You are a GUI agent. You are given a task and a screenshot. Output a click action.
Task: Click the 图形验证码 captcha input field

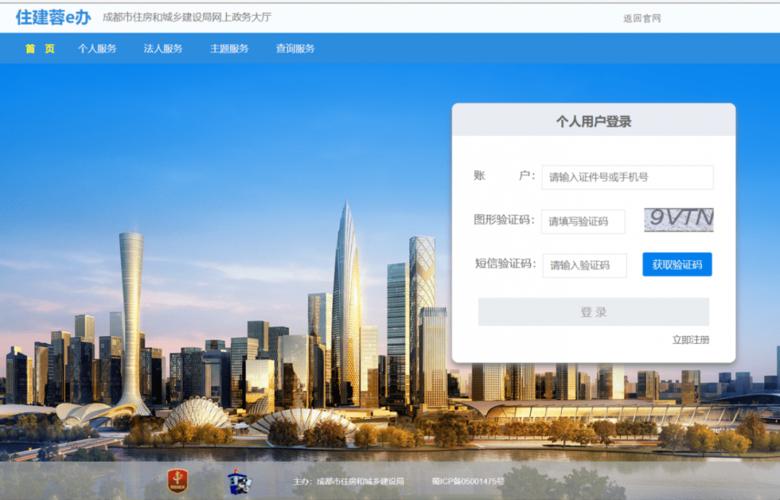pyautogui.click(x=583, y=221)
